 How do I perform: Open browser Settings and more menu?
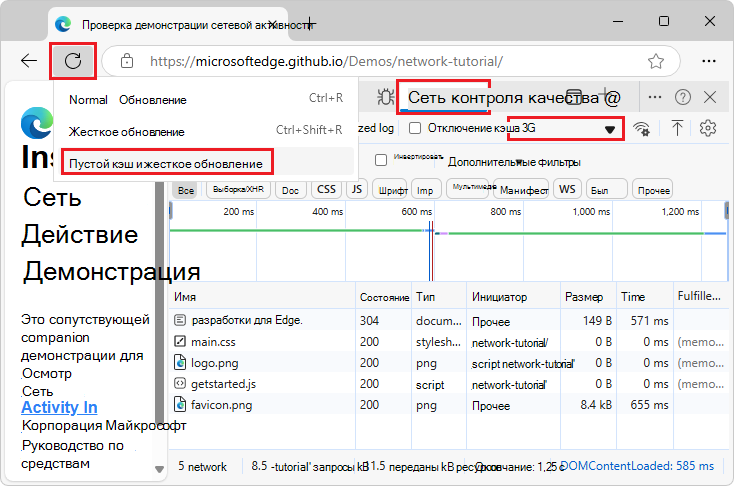click(x=709, y=61)
